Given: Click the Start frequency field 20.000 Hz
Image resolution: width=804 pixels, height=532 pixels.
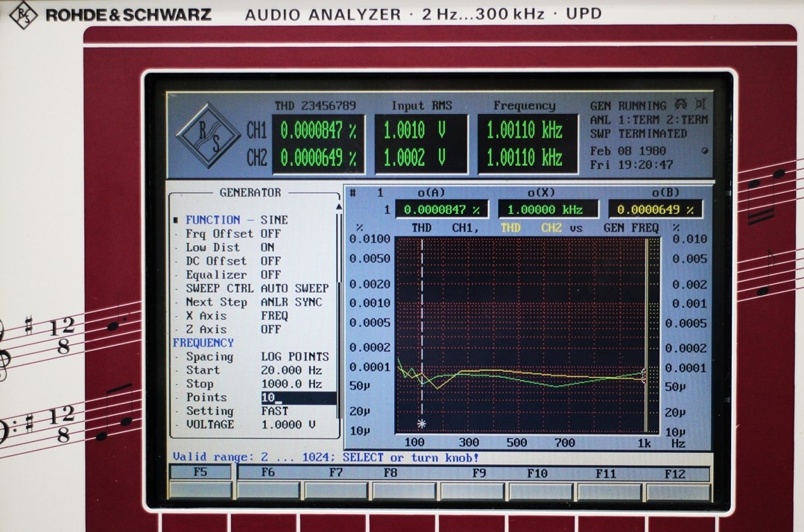Looking at the screenshot, I should pyautogui.click(x=291, y=370).
